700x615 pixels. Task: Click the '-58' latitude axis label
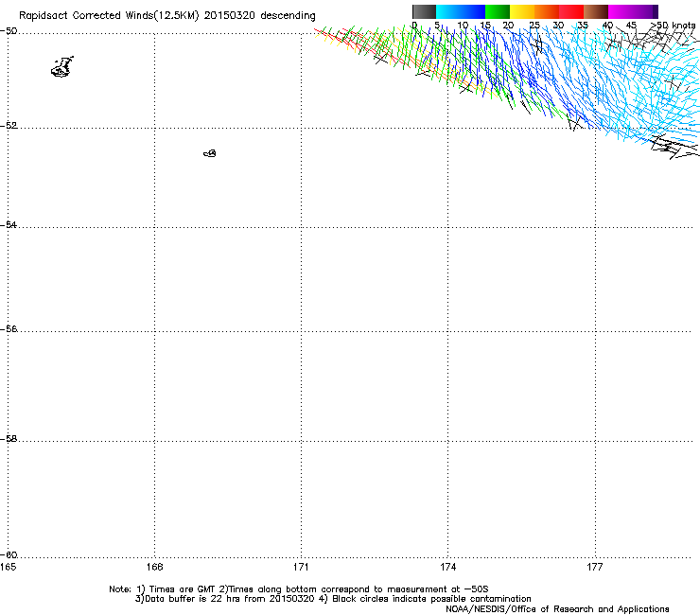point(9,439)
